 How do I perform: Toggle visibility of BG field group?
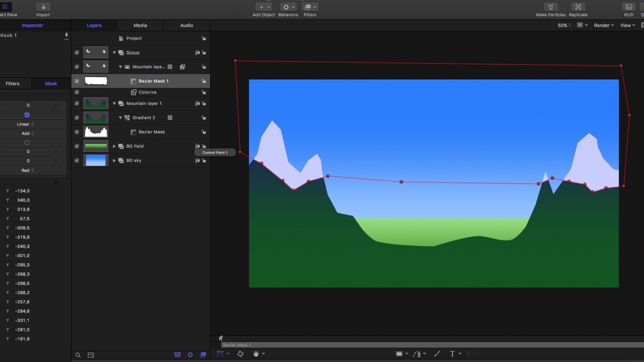click(76, 146)
